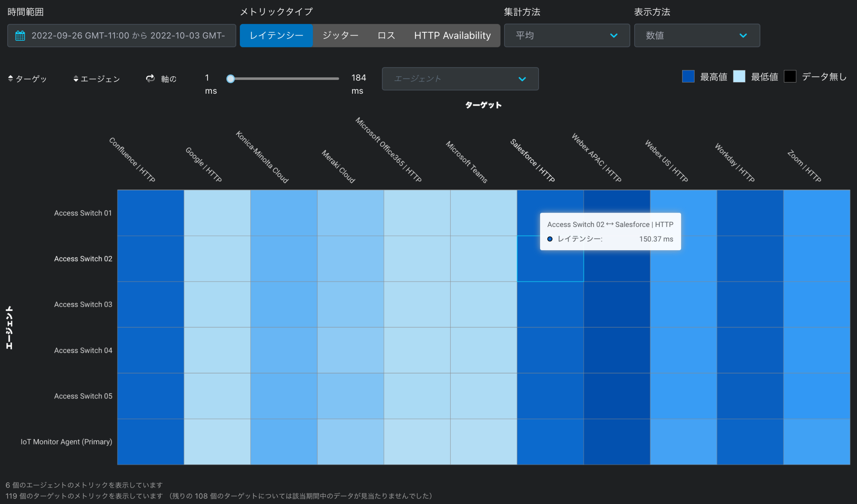Select the レイテンシー metric tab
The image size is (857, 504).
click(x=276, y=35)
